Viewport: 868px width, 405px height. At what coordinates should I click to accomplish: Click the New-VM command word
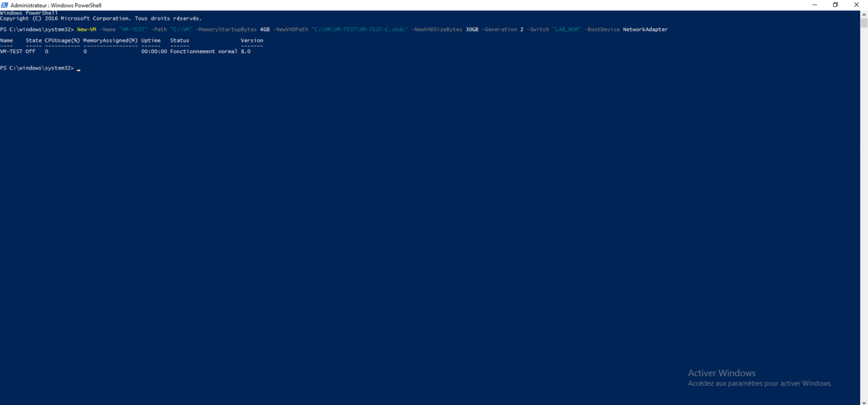click(86, 29)
